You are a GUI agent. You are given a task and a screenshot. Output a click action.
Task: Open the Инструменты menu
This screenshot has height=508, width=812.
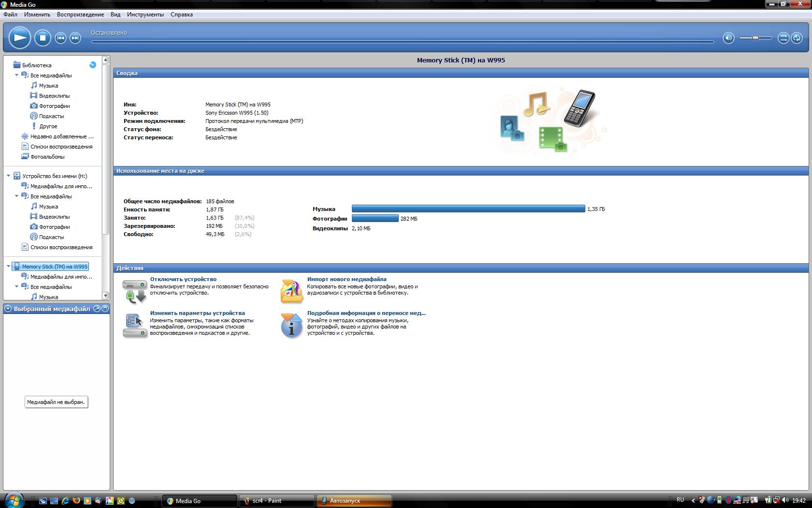point(145,15)
